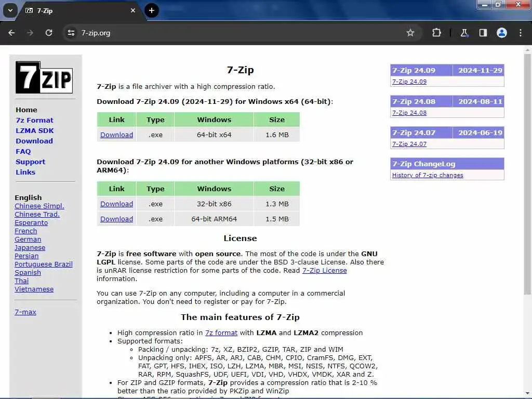Switch language to Chinese Simpl.

(x=39, y=206)
